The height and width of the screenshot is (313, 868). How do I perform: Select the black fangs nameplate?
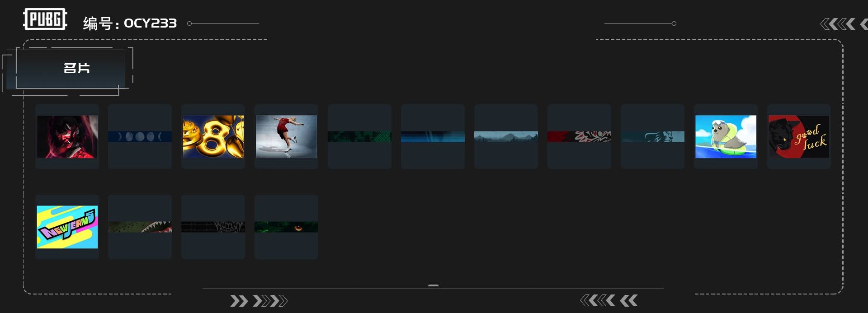(x=213, y=227)
